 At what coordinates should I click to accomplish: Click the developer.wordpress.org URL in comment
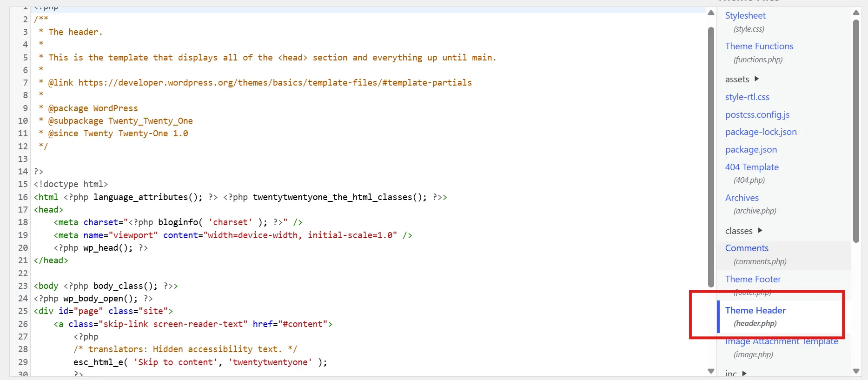pyautogui.click(x=275, y=83)
